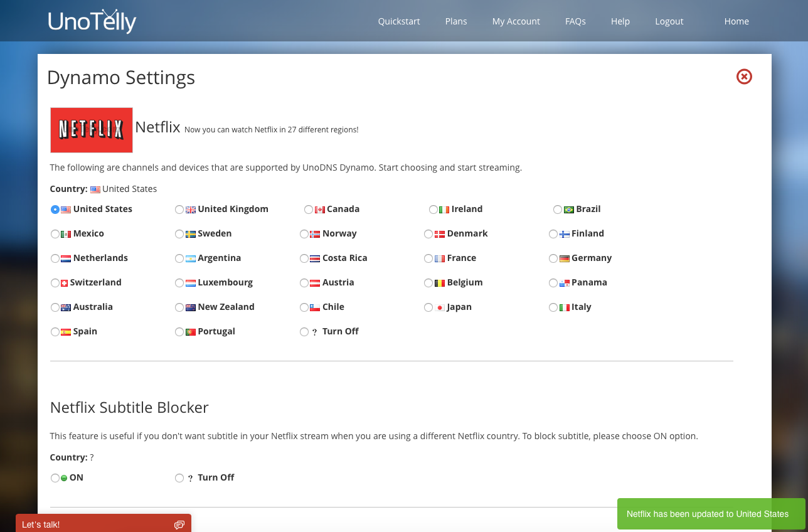Click the Mexico flag icon

[66, 234]
